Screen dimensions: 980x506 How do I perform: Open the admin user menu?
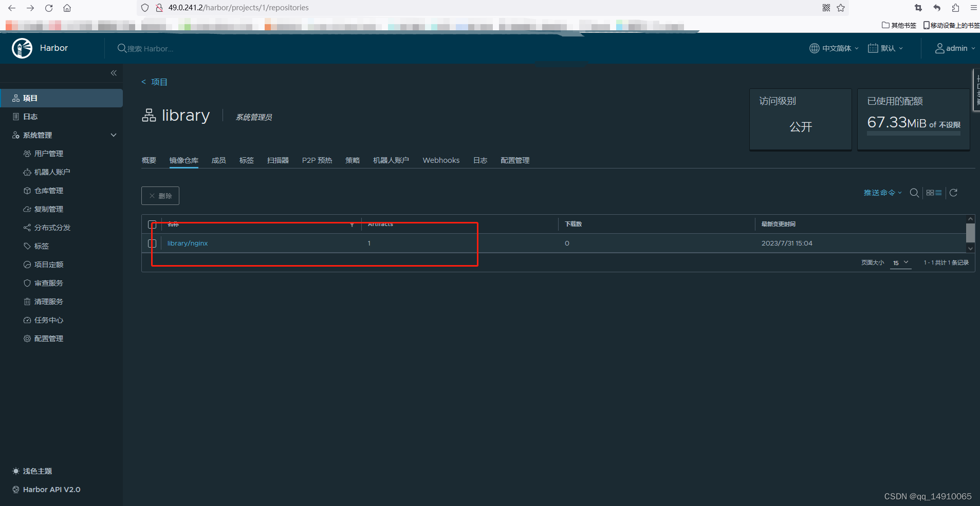[x=955, y=48]
